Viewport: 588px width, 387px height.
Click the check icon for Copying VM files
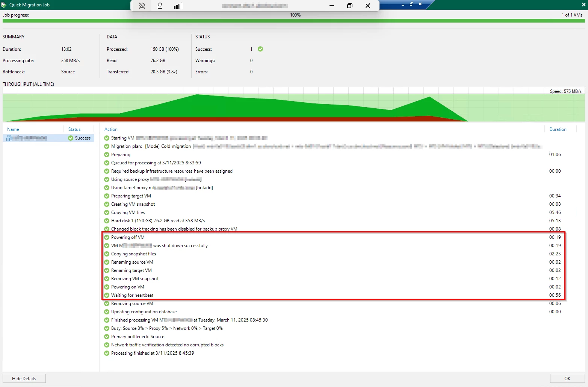[x=107, y=212]
